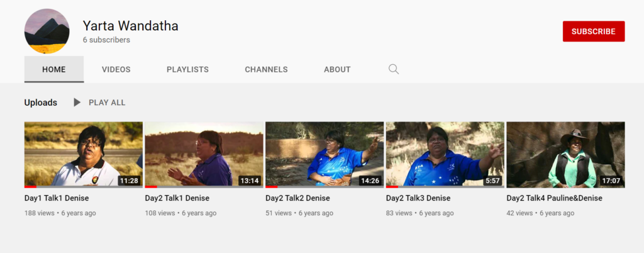Click the 13:14 duration badge
This screenshot has height=253, width=644.
[250, 180]
